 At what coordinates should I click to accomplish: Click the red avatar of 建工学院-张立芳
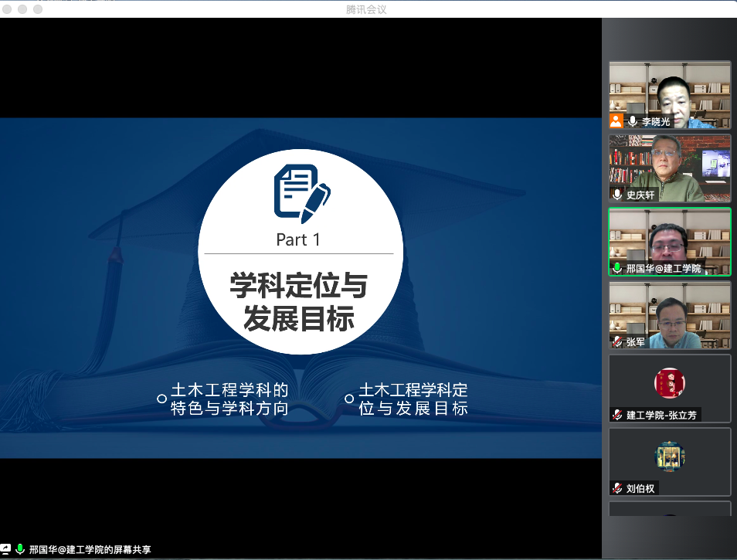pyautogui.click(x=669, y=382)
